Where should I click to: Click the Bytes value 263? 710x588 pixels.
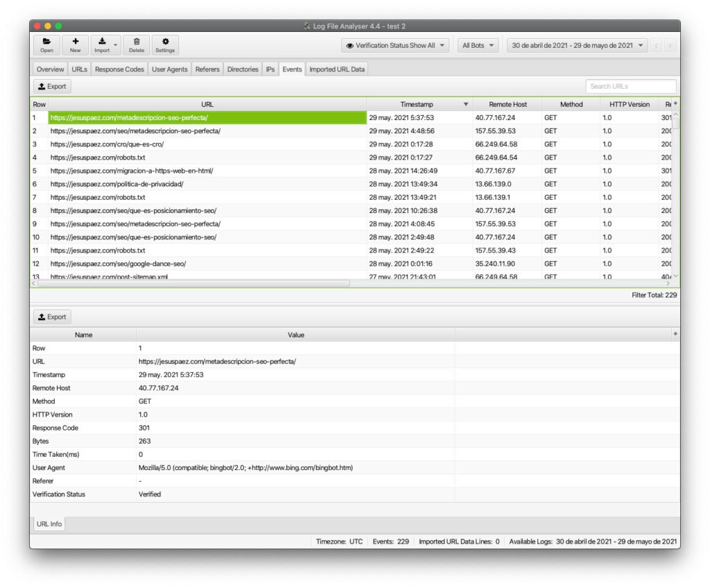tap(144, 441)
